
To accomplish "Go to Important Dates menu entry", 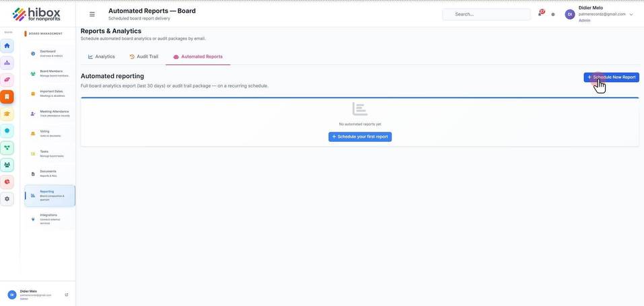I will [x=50, y=93].
